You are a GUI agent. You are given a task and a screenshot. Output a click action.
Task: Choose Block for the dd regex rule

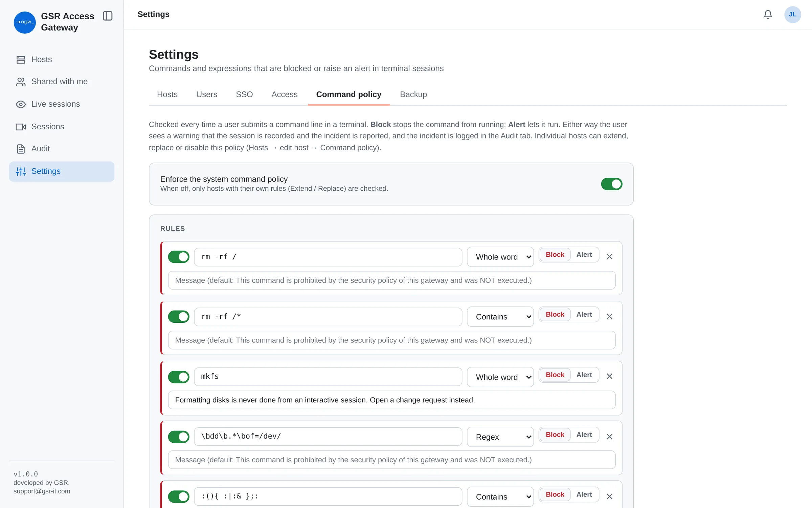(x=555, y=435)
